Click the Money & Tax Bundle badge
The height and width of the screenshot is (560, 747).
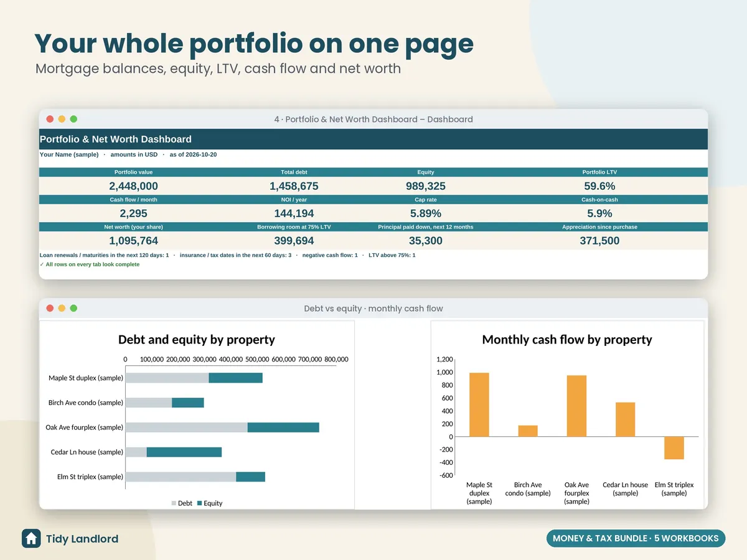point(636,538)
